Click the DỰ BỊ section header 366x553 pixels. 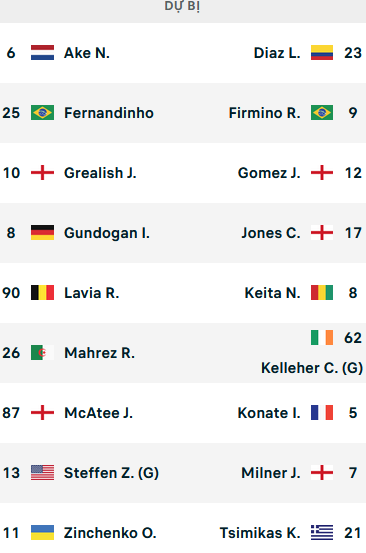(x=182, y=6)
